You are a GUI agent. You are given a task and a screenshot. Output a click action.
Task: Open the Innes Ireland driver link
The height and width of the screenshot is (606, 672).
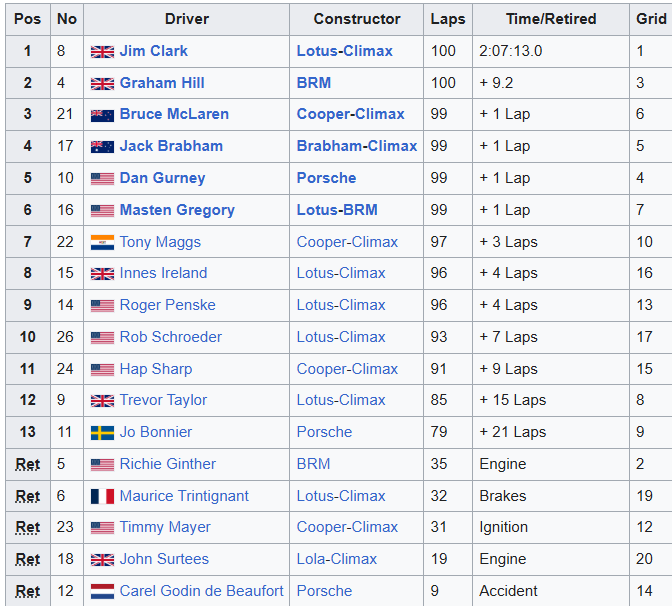pos(163,273)
